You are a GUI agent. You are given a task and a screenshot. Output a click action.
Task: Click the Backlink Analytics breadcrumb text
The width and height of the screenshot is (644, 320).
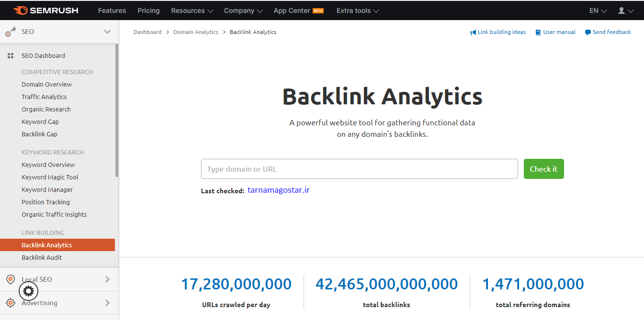tap(253, 32)
